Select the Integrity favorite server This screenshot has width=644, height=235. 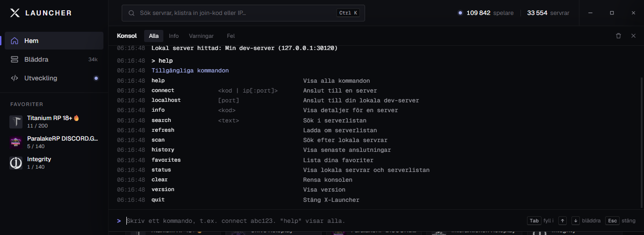pos(54,163)
